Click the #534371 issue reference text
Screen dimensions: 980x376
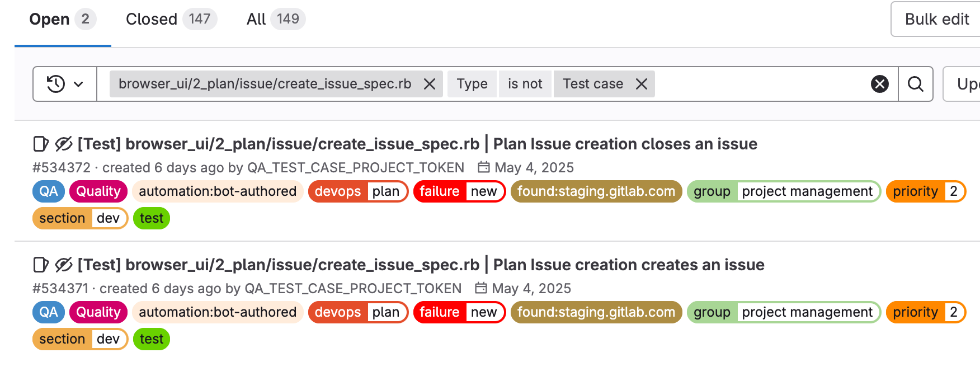(x=60, y=289)
